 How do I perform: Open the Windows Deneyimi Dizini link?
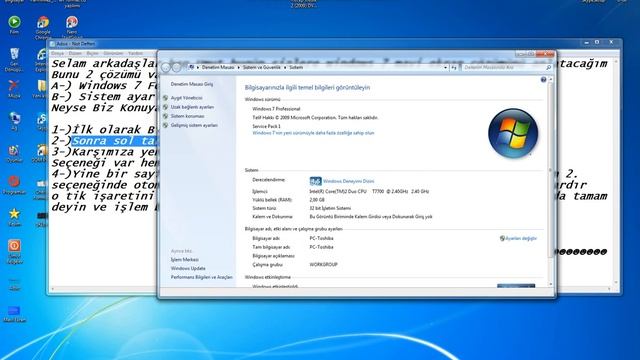pyautogui.click(x=349, y=181)
